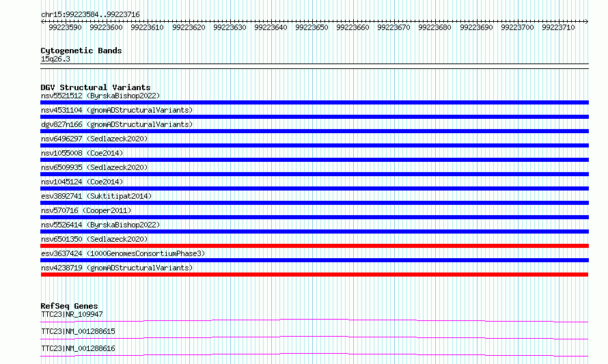Screen dimensions: 608x364
Task: Click the blue bar under nsv5521512
Action: (x=314, y=102)
